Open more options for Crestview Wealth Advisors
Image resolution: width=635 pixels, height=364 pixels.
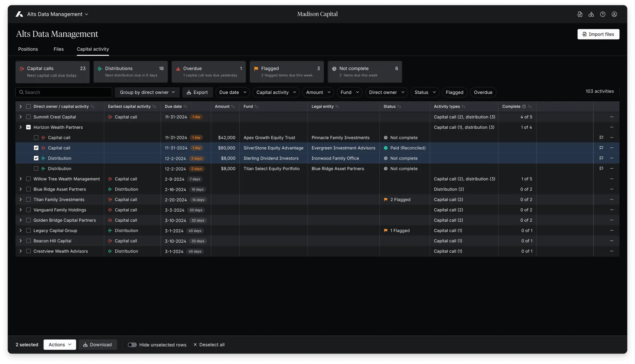point(612,251)
